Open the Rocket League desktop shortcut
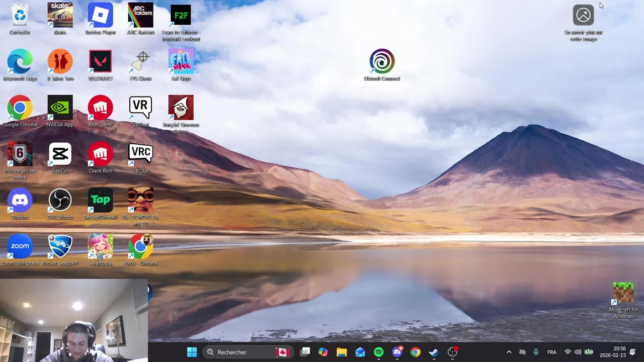The image size is (644, 362). tap(60, 250)
